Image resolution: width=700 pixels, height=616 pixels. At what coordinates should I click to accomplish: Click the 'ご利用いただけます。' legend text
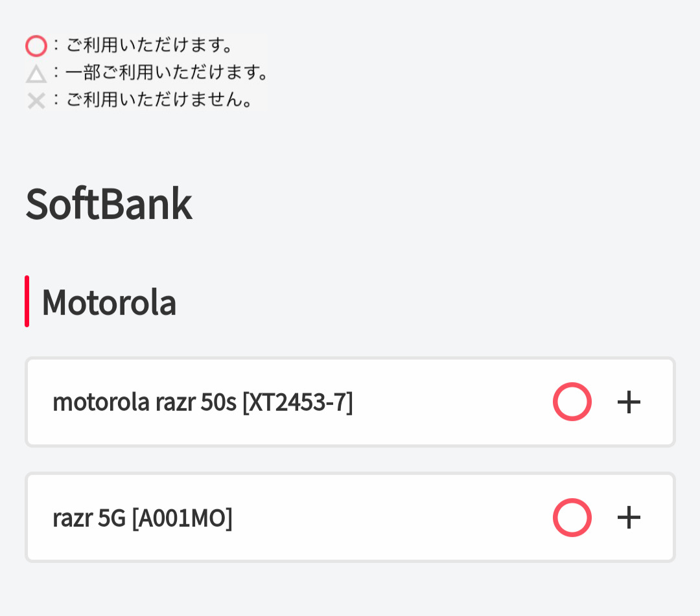149,45
